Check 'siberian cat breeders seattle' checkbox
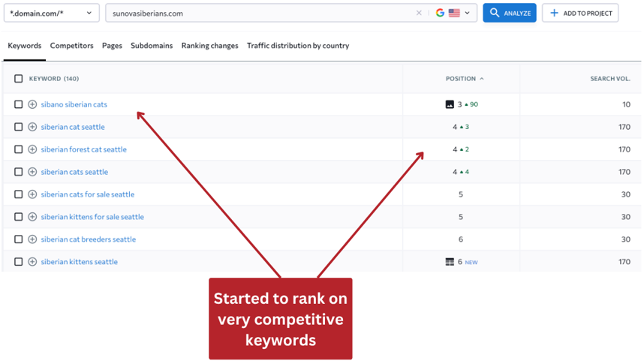644x364 pixels. click(x=19, y=239)
